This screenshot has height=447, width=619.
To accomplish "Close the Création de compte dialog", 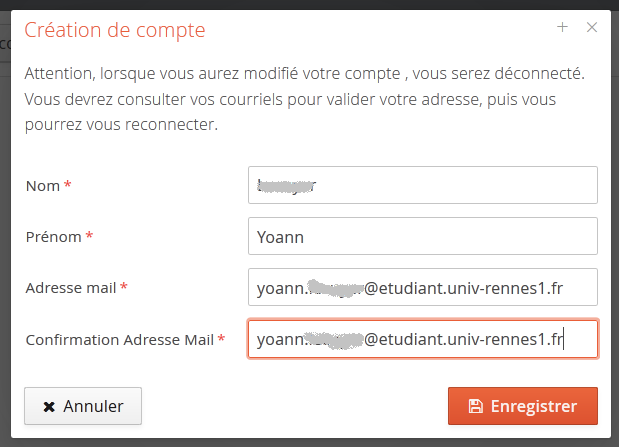I will click(x=591, y=28).
